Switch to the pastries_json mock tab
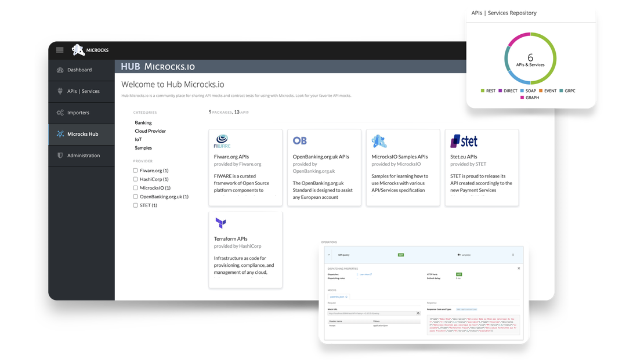644x362 pixels. (338, 296)
